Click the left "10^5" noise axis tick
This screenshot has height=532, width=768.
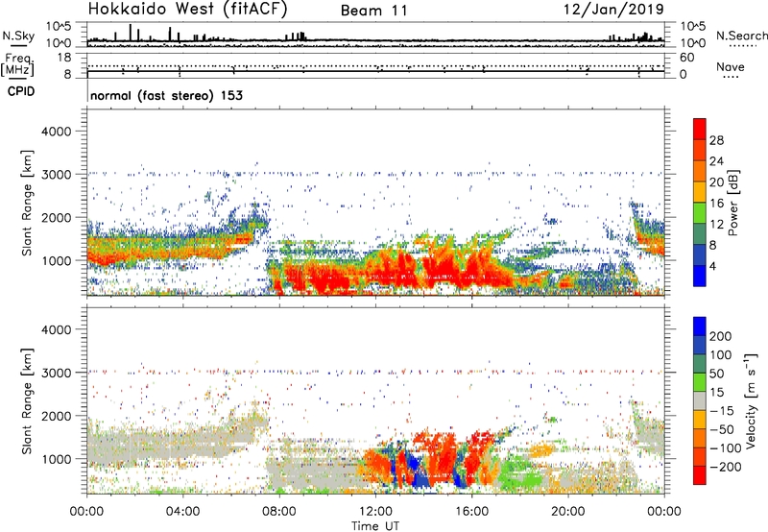[59, 26]
